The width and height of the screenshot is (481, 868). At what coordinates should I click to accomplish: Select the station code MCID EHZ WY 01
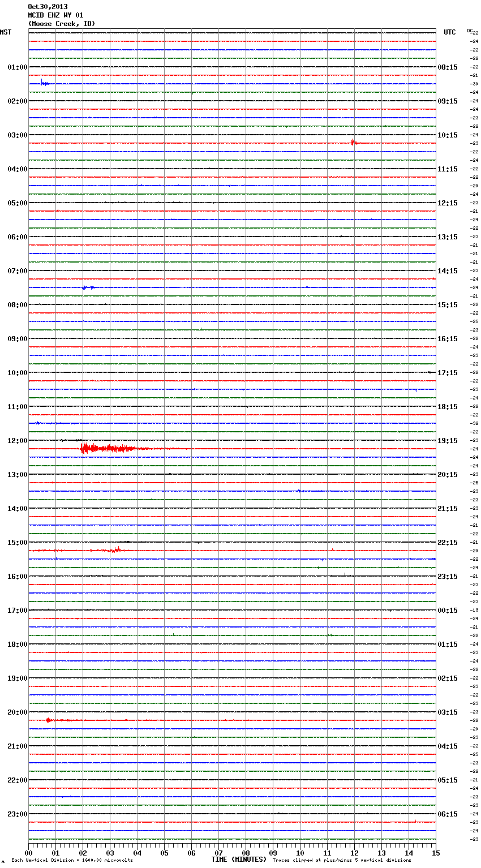[x=55, y=15]
